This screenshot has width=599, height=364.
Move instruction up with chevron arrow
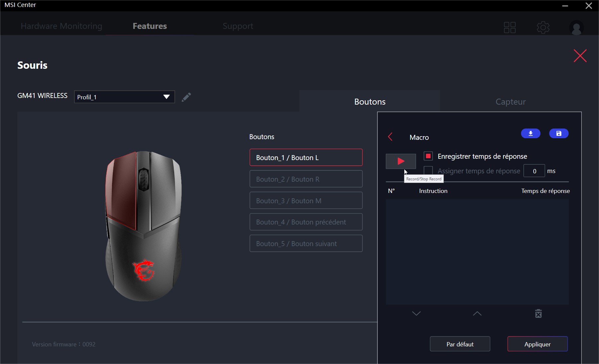(477, 314)
